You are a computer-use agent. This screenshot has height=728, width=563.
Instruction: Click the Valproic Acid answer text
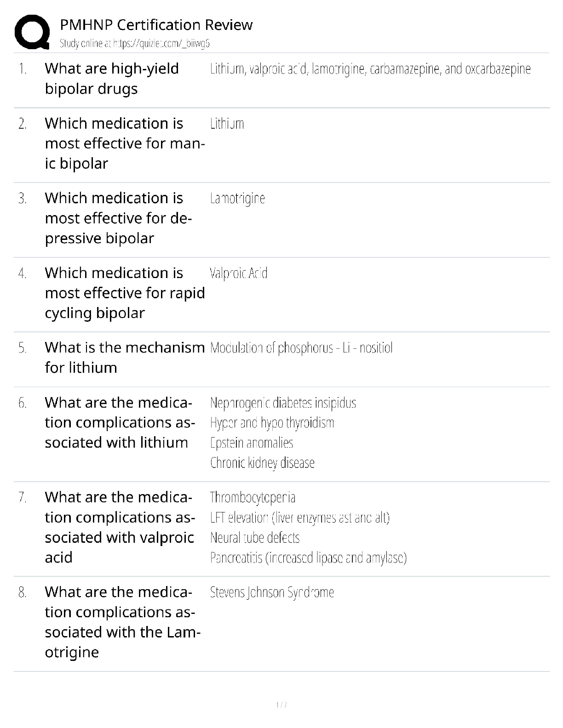(x=238, y=273)
